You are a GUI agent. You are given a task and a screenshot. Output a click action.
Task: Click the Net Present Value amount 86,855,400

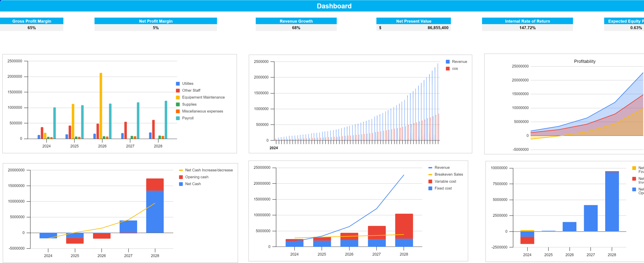438,28
